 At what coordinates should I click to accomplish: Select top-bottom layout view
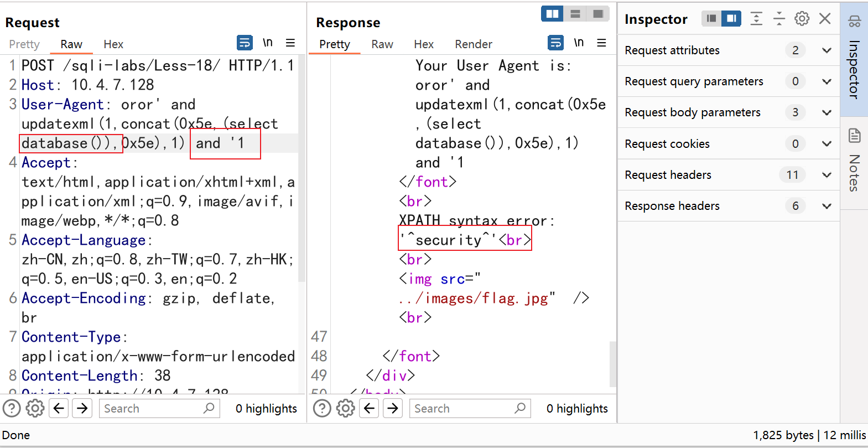(x=575, y=14)
